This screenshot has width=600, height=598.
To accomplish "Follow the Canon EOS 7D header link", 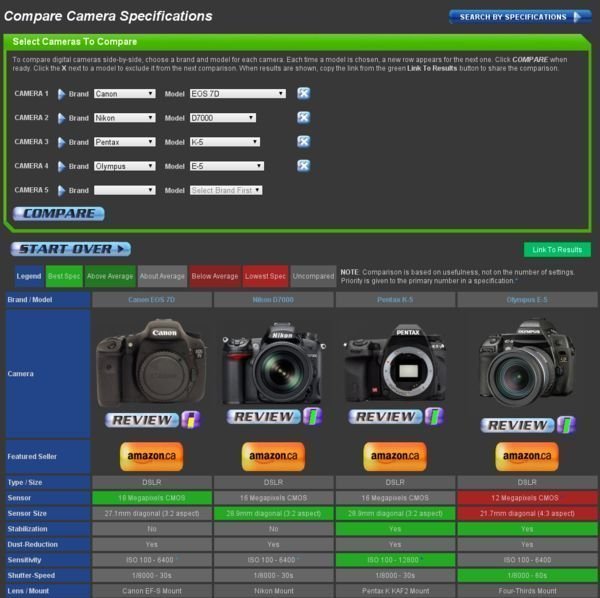I will coord(152,300).
